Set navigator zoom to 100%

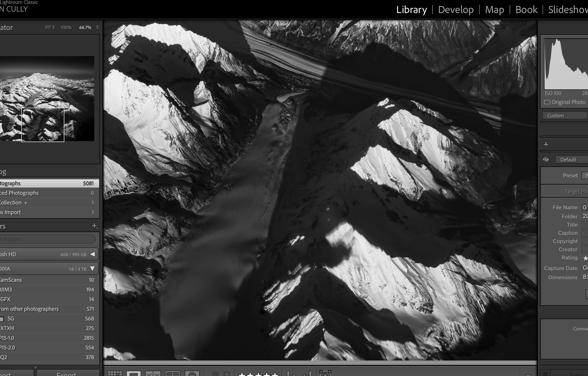(x=66, y=28)
